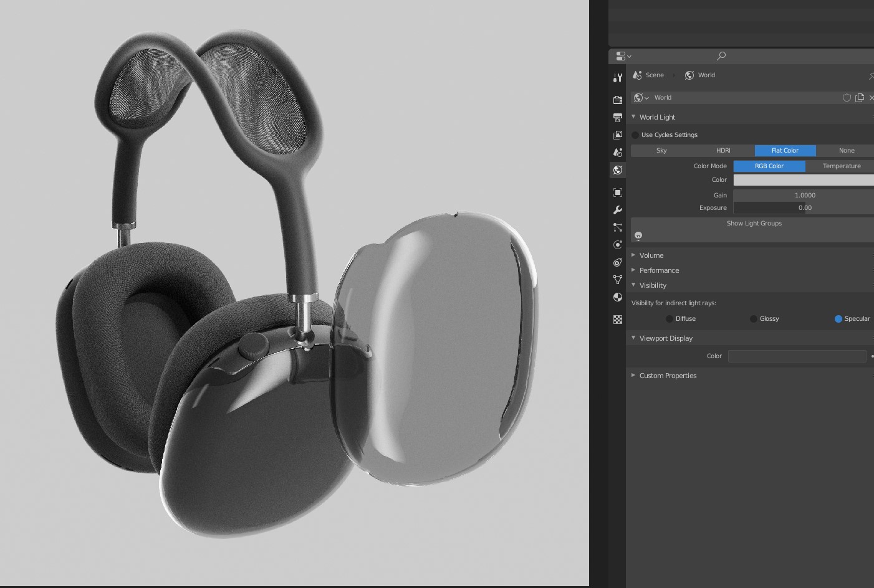
Task: Select the Temperature color mode
Action: tap(841, 166)
